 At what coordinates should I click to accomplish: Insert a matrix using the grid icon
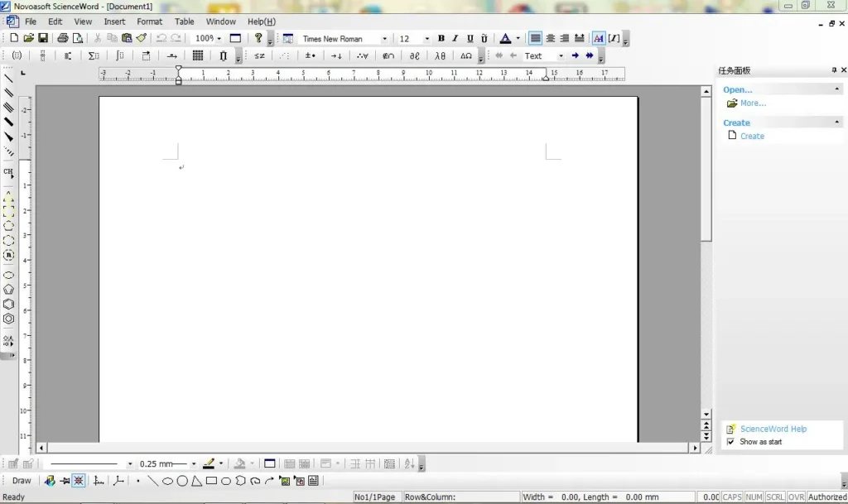pos(198,55)
